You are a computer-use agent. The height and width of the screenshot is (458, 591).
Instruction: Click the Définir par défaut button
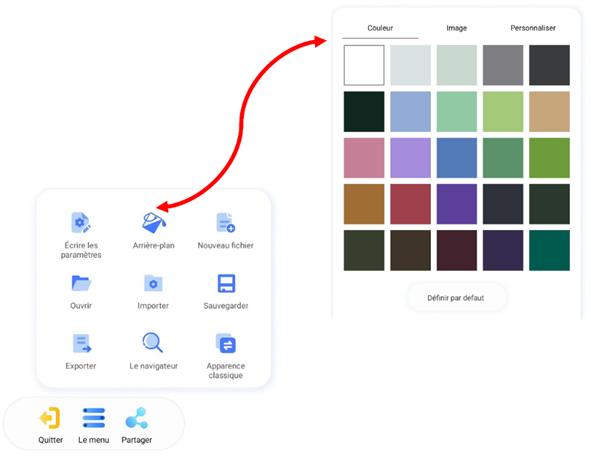[456, 298]
